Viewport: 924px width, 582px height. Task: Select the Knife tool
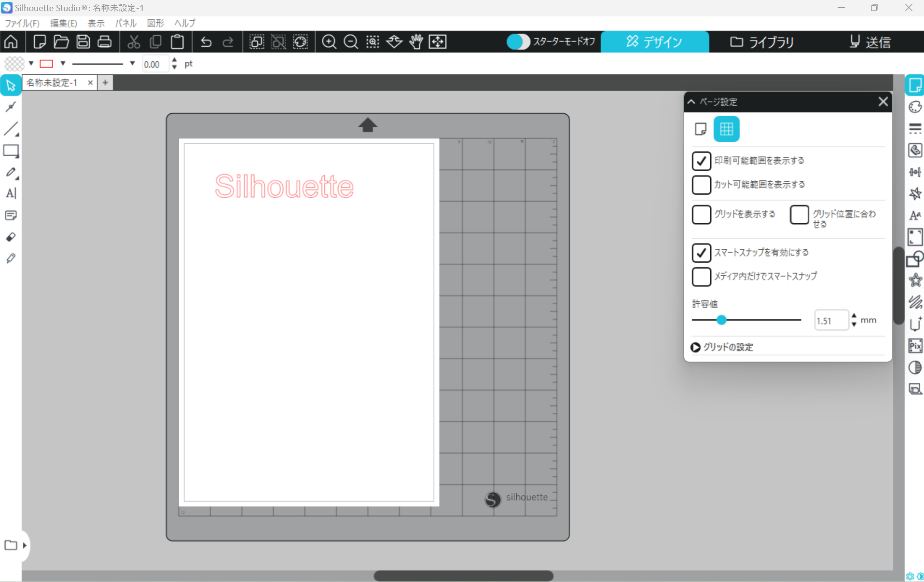(11, 258)
